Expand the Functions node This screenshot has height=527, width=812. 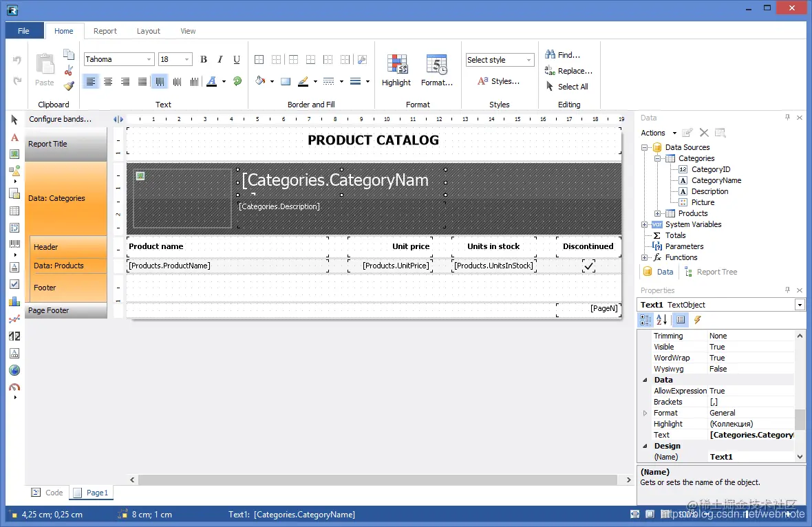pyautogui.click(x=644, y=257)
